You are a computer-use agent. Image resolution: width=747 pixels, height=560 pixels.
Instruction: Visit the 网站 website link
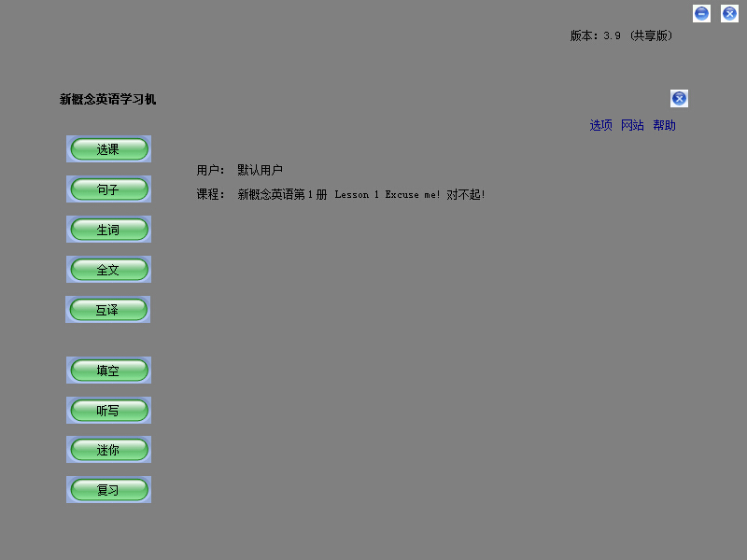(632, 124)
